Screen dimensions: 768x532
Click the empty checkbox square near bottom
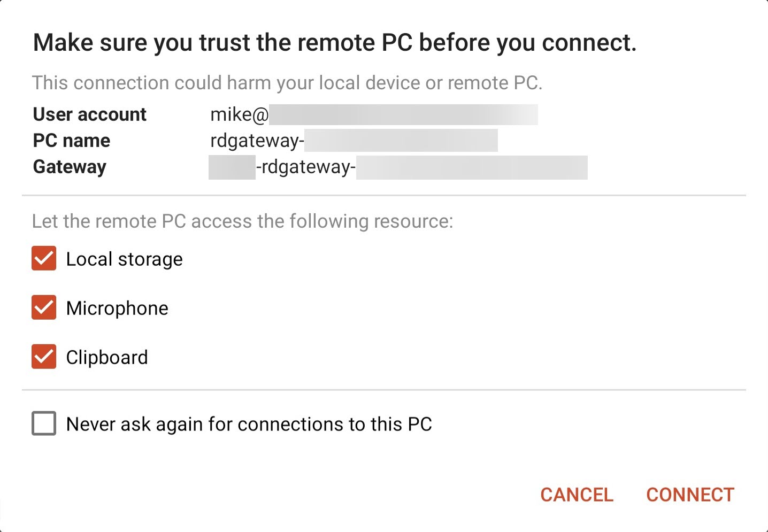43,423
